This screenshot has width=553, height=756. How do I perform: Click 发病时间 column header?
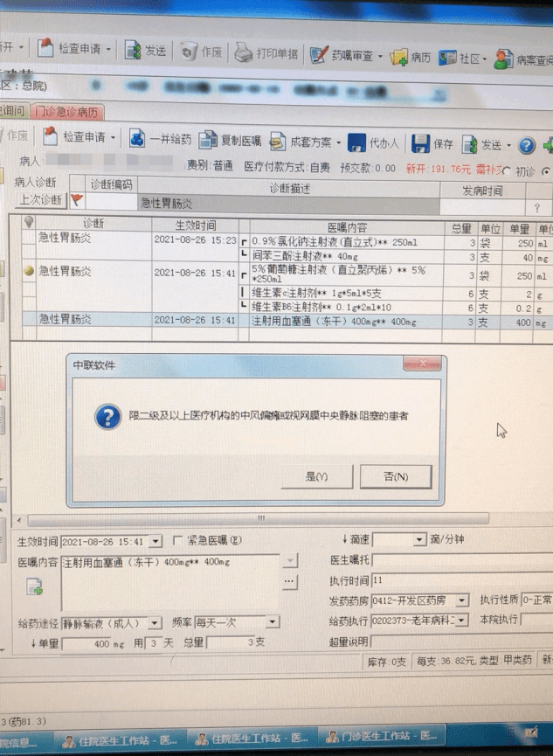(x=482, y=191)
